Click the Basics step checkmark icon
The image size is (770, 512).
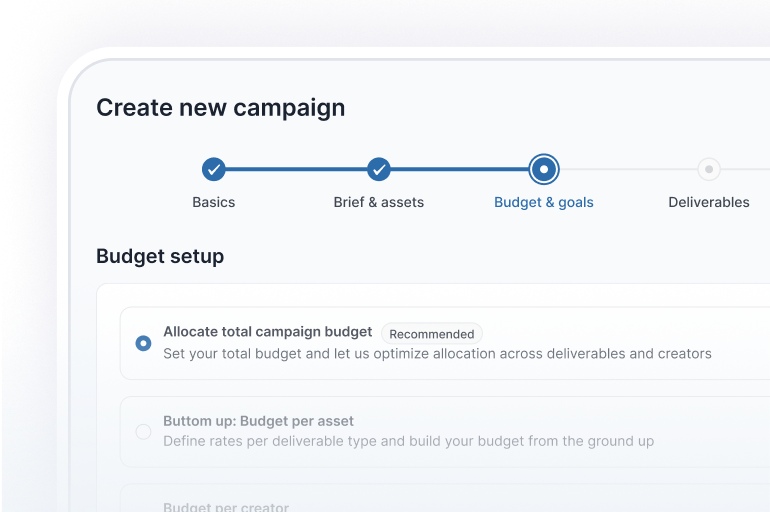[x=213, y=169]
